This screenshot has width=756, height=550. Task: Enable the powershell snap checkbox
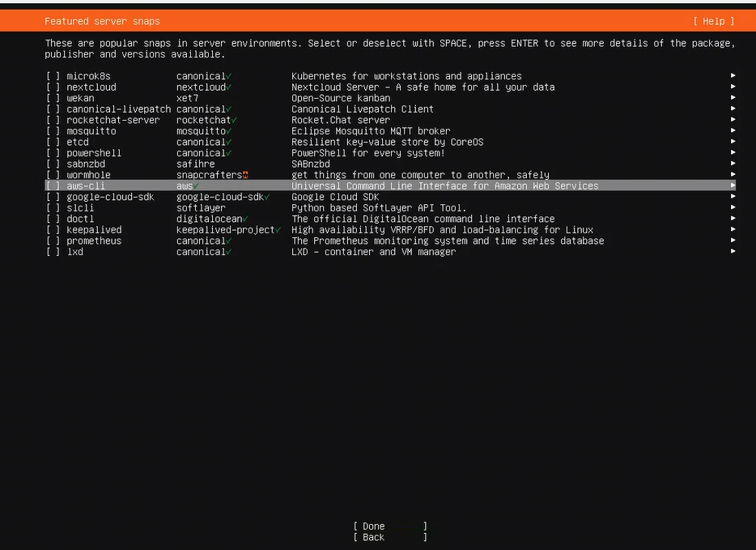coord(53,153)
